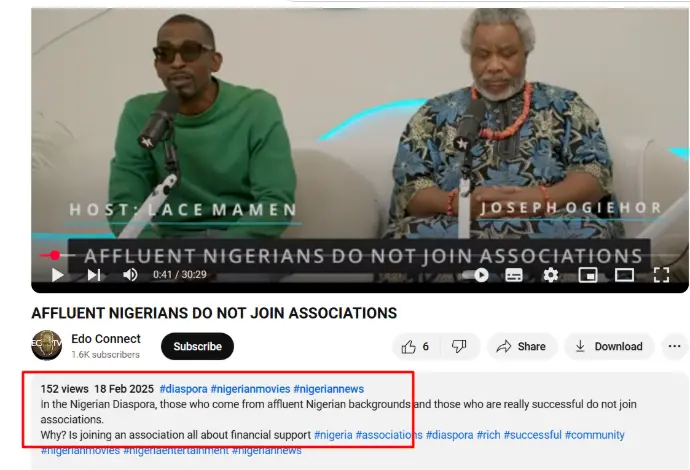Subscribe to Edo Connect channel
This screenshot has width=690, height=470.
coord(197,346)
